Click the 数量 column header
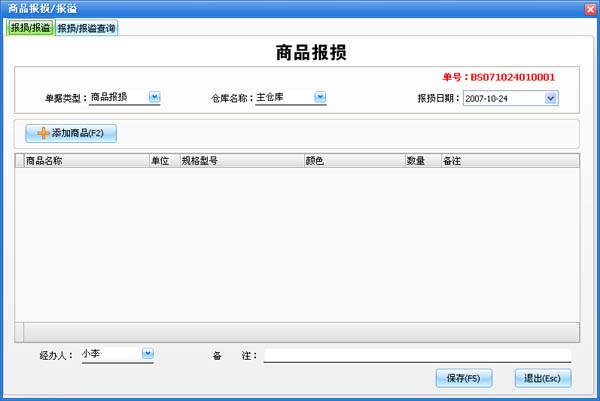The image size is (600, 401). pos(421,160)
